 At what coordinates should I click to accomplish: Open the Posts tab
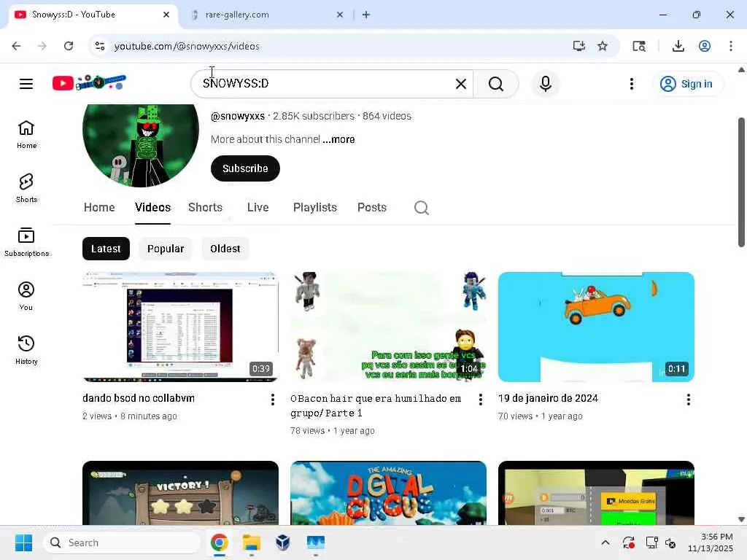point(371,208)
